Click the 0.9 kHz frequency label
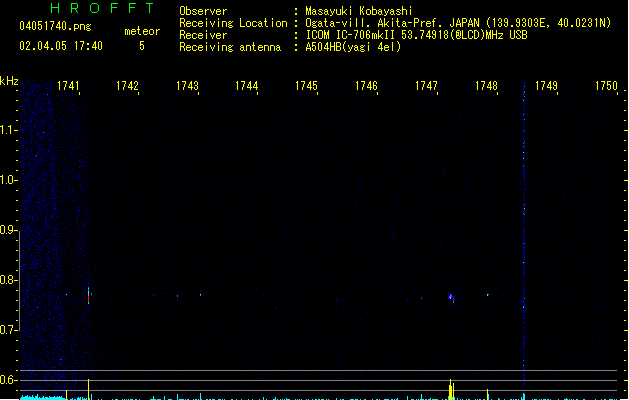This screenshot has width=629, height=400. (7, 230)
